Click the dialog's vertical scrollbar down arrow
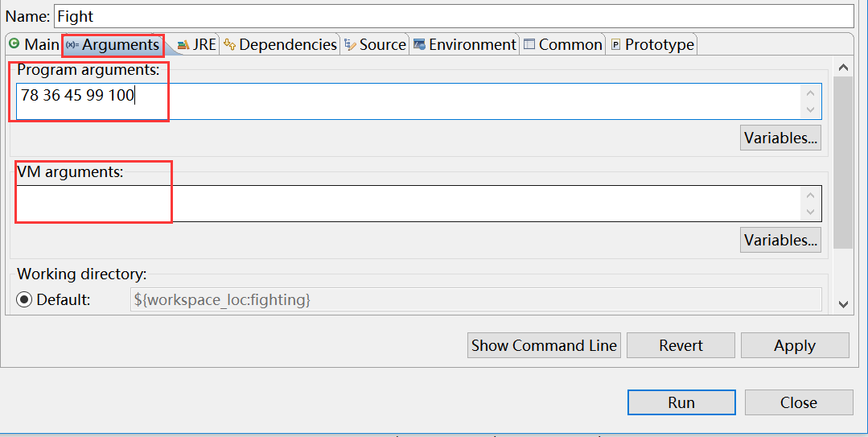This screenshot has width=868, height=437. [x=843, y=303]
